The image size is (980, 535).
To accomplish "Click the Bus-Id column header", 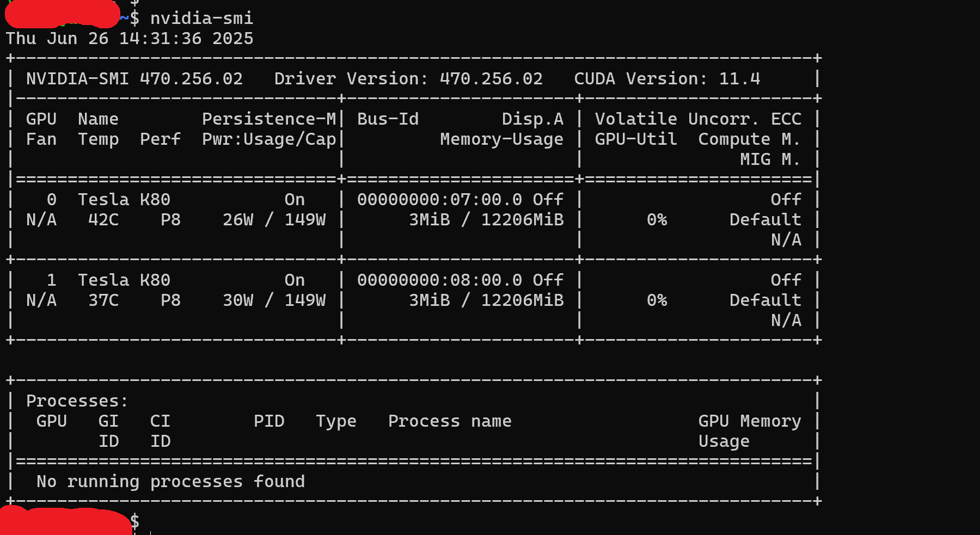I will tap(388, 119).
